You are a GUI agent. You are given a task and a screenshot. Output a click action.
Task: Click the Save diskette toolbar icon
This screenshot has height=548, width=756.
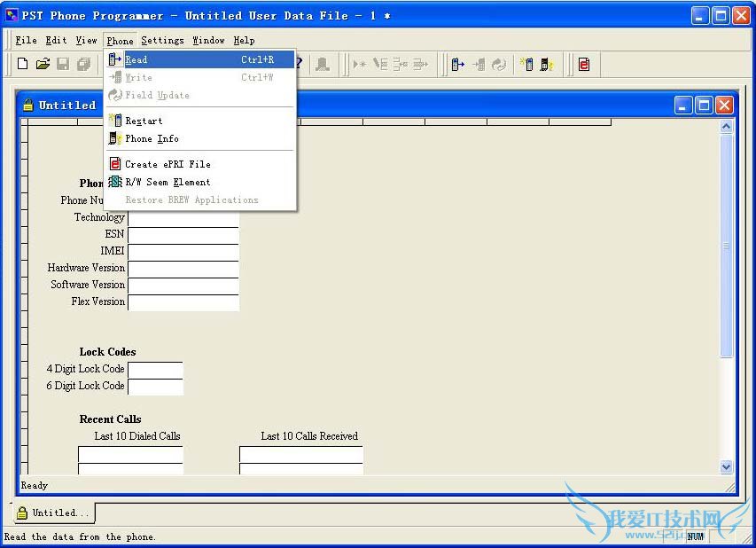63,64
